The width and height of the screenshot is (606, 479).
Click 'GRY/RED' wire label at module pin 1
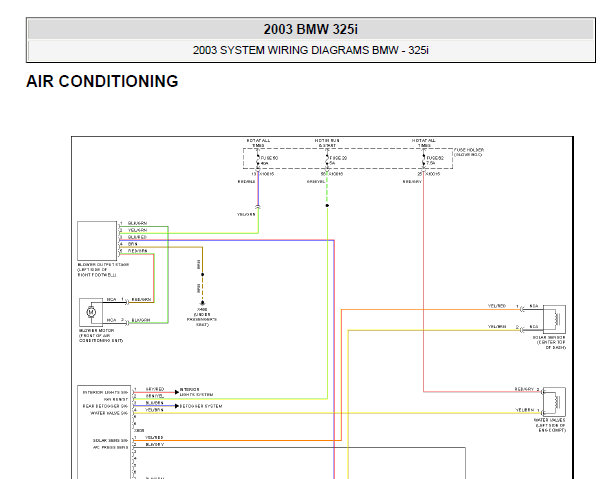point(155,389)
